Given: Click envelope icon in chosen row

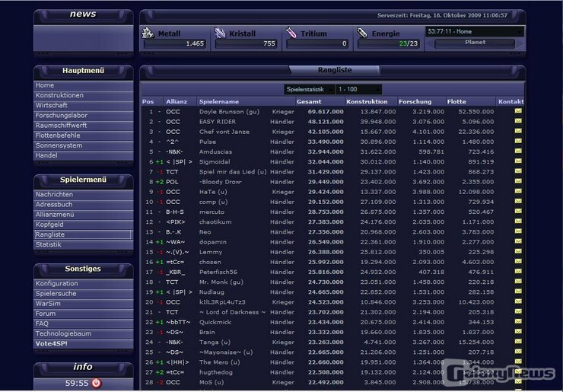Looking at the screenshot, I should point(518,262).
